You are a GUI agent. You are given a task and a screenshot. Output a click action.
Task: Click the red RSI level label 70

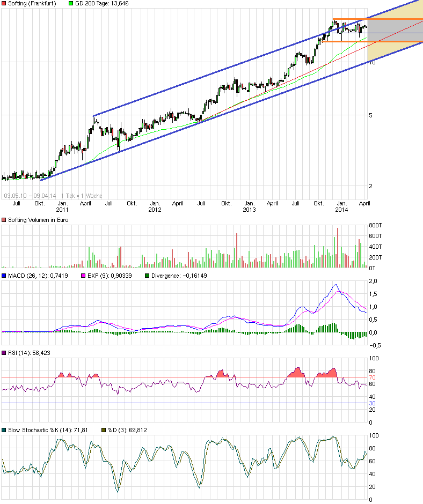pyautogui.click(x=372, y=377)
